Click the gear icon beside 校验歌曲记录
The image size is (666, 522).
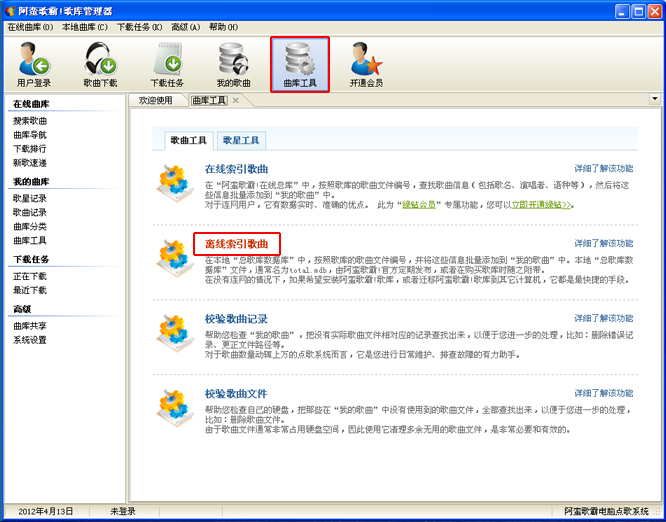click(x=175, y=333)
